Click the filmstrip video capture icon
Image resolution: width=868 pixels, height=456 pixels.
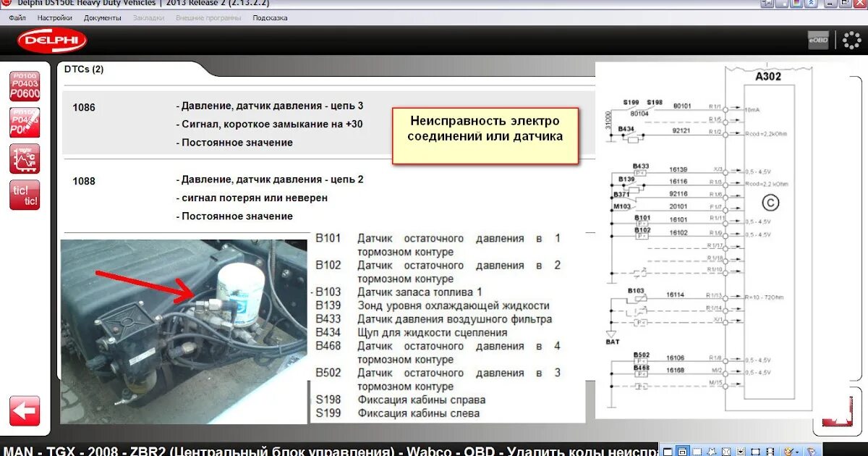tap(770, 452)
